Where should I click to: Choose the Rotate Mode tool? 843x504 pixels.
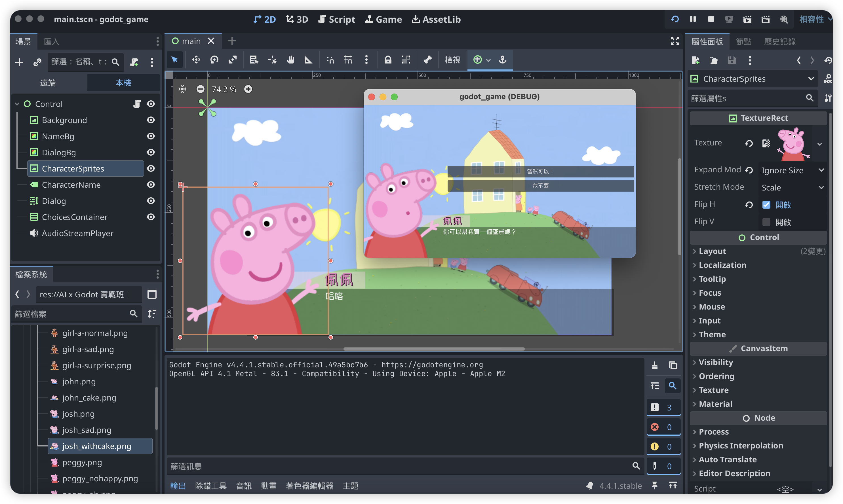click(x=214, y=60)
